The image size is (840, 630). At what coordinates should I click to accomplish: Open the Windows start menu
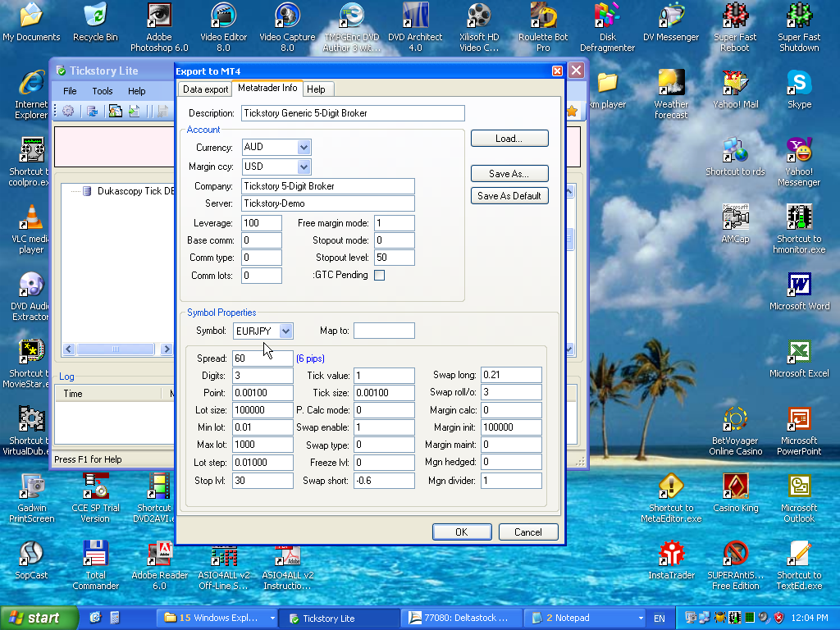pyautogui.click(x=39, y=619)
